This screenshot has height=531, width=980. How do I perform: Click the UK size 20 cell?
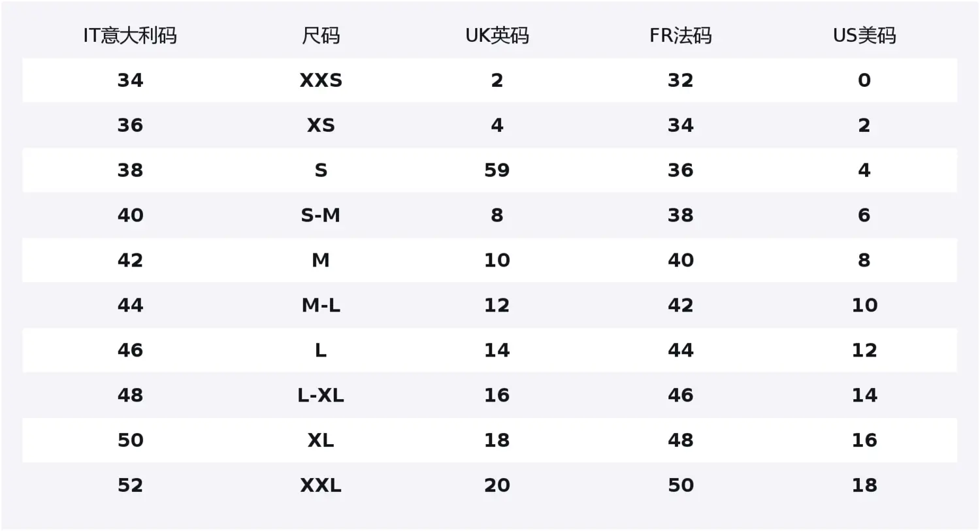pos(497,485)
